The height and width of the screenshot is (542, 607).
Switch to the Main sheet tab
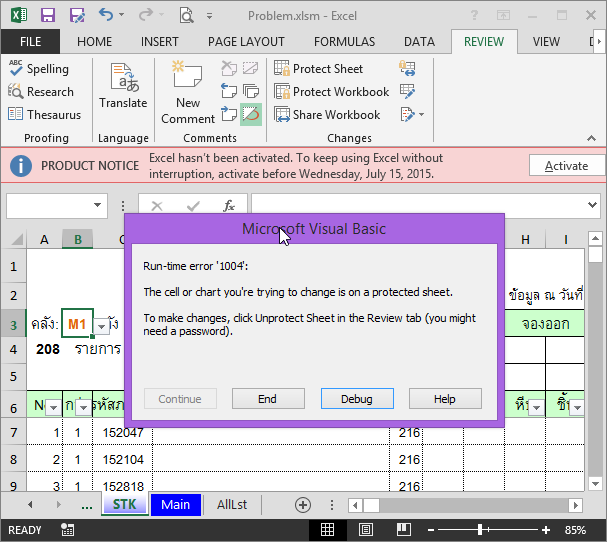click(x=175, y=505)
